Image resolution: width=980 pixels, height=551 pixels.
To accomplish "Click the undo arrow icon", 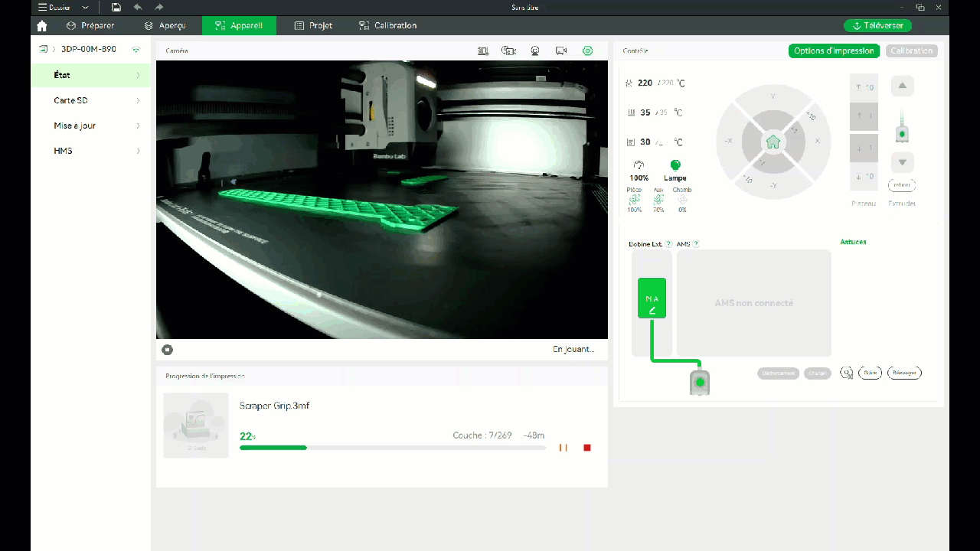I will coord(138,7).
